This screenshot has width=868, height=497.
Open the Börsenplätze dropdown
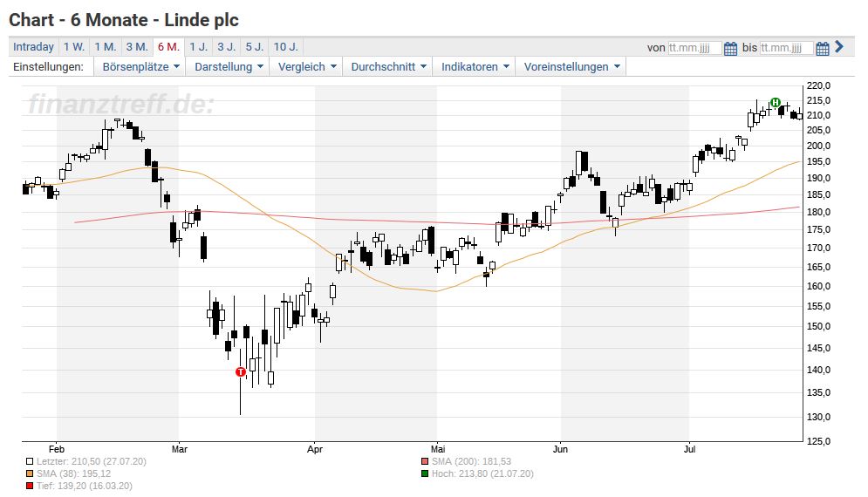coord(140,67)
